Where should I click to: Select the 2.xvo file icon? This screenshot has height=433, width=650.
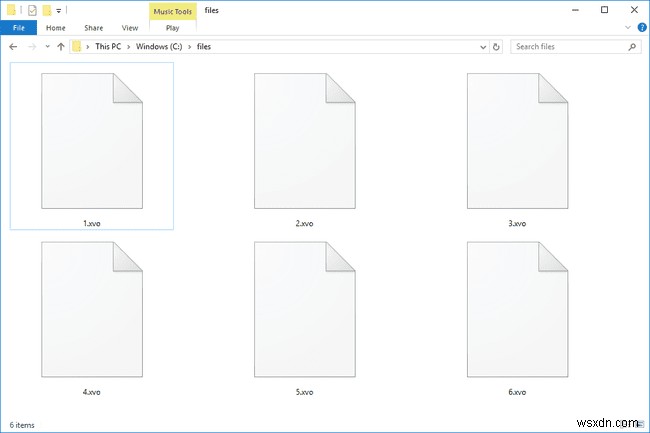(x=305, y=141)
